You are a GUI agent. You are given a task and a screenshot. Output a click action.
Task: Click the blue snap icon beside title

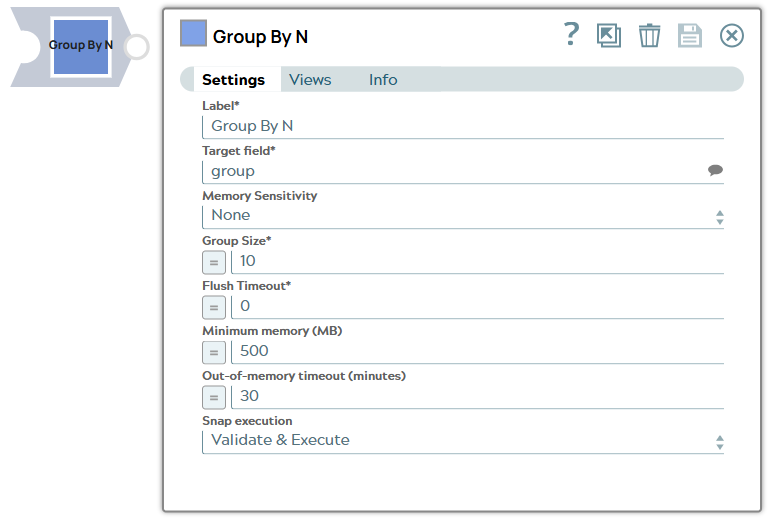[x=193, y=34]
